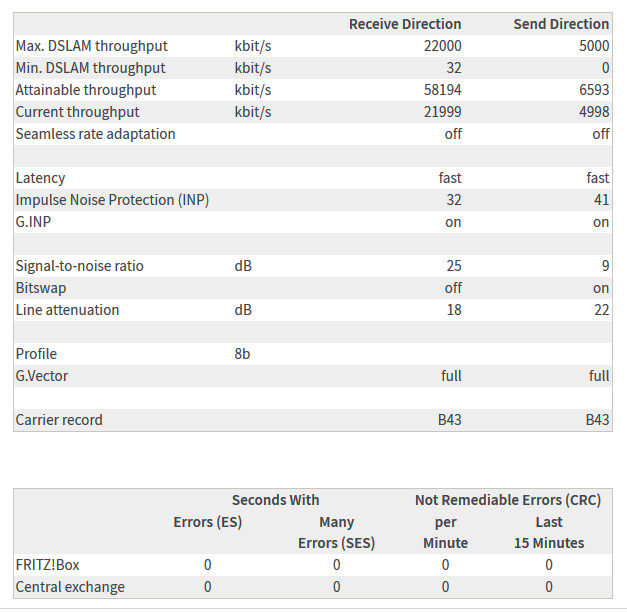The image size is (627, 612).
Task: Click the "Central exchange" row label
Action: point(70,587)
